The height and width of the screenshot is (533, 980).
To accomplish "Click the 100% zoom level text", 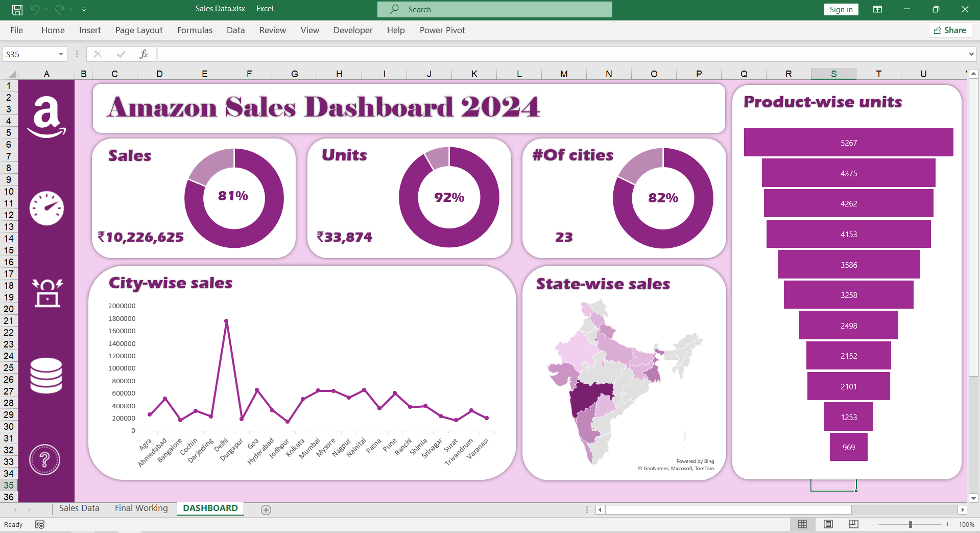I will [966, 525].
